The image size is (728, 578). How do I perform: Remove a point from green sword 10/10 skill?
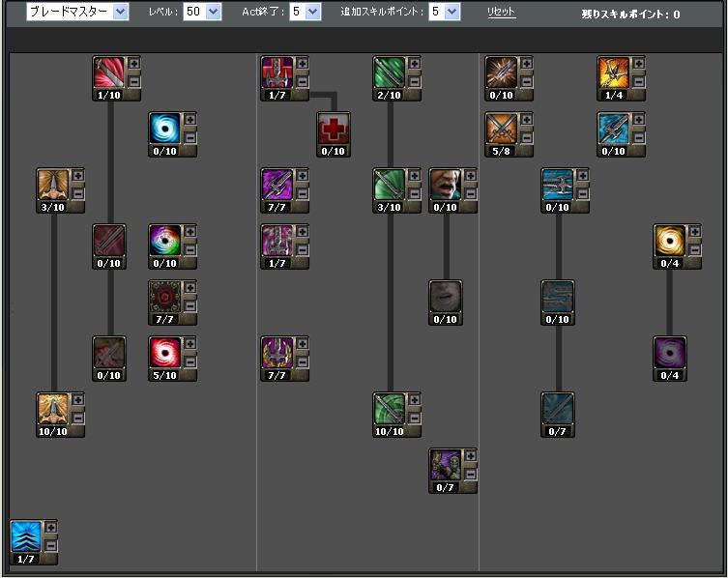(415, 418)
